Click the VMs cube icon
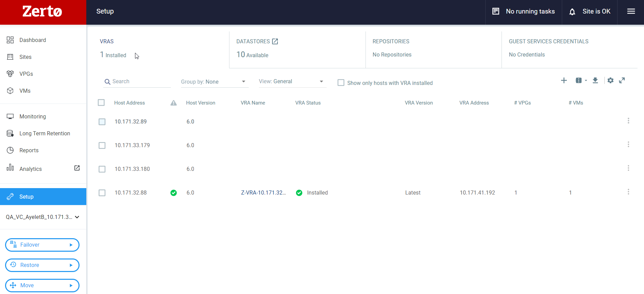This screenshot has width=644, height=294. 10,91
